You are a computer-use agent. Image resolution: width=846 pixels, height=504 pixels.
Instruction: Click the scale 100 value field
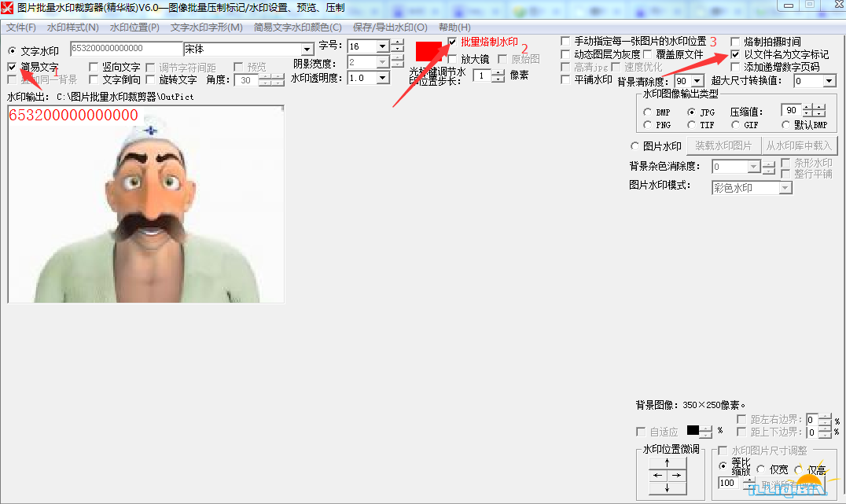click(x=730, y=483)
